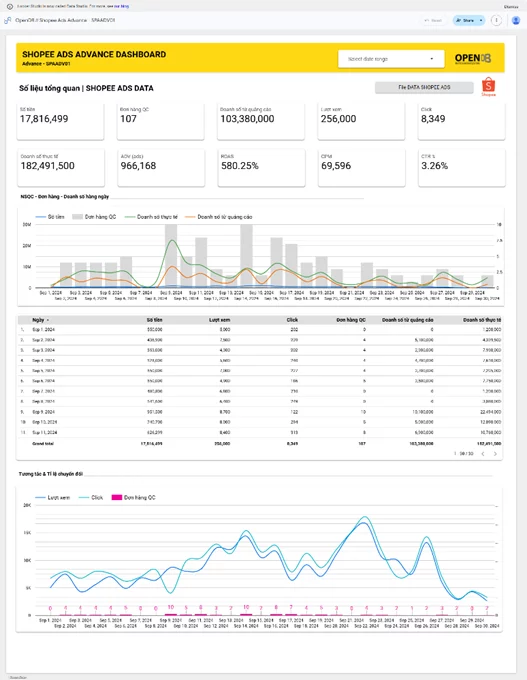This screenshot has height=680, width=527.
Task: Open the info icon in the top banner
Action: [10, 7]
